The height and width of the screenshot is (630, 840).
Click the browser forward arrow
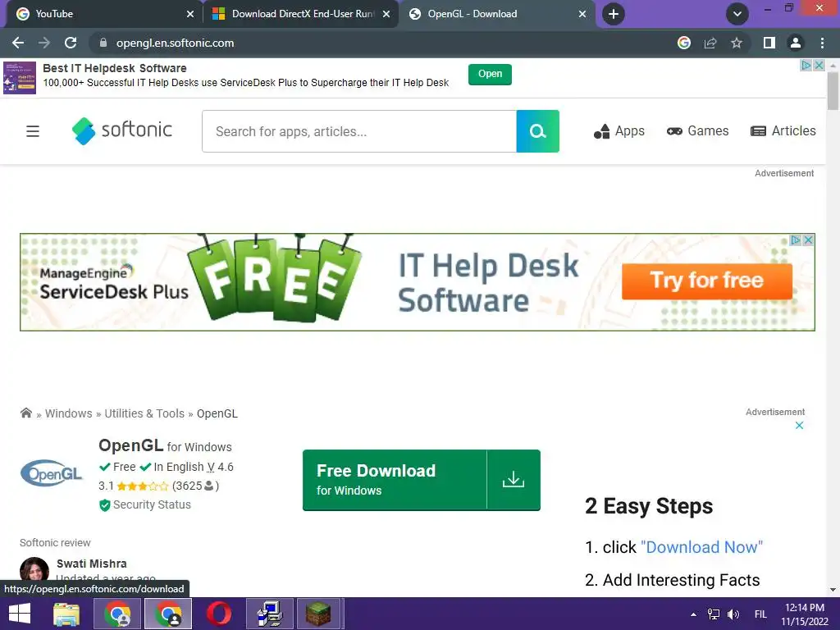(x=44, y=43)
